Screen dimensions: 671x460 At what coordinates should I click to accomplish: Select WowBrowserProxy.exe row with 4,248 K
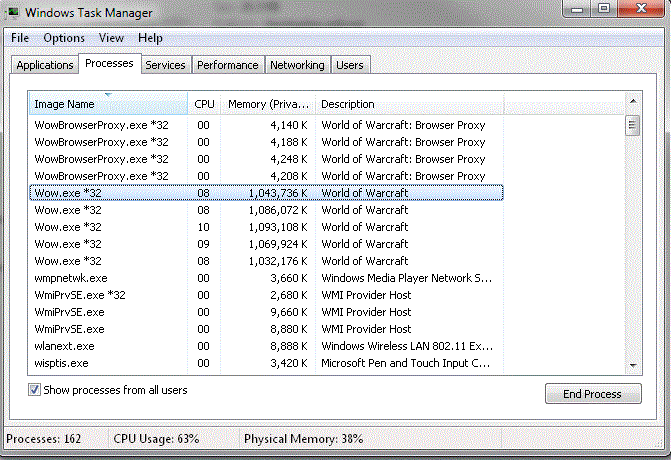tap(266, 159)
